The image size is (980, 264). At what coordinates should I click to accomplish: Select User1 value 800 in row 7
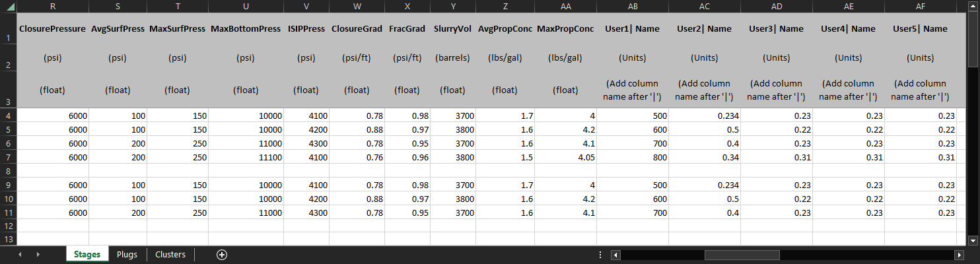pos(633,157)
